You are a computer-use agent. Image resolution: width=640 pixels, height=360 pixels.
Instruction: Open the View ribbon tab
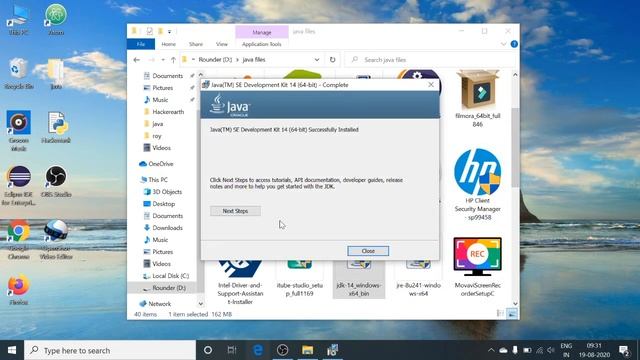point(222,44)
